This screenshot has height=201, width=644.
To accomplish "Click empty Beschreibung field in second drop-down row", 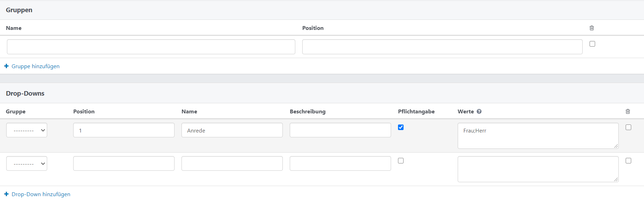I will (x=340, y=163).
